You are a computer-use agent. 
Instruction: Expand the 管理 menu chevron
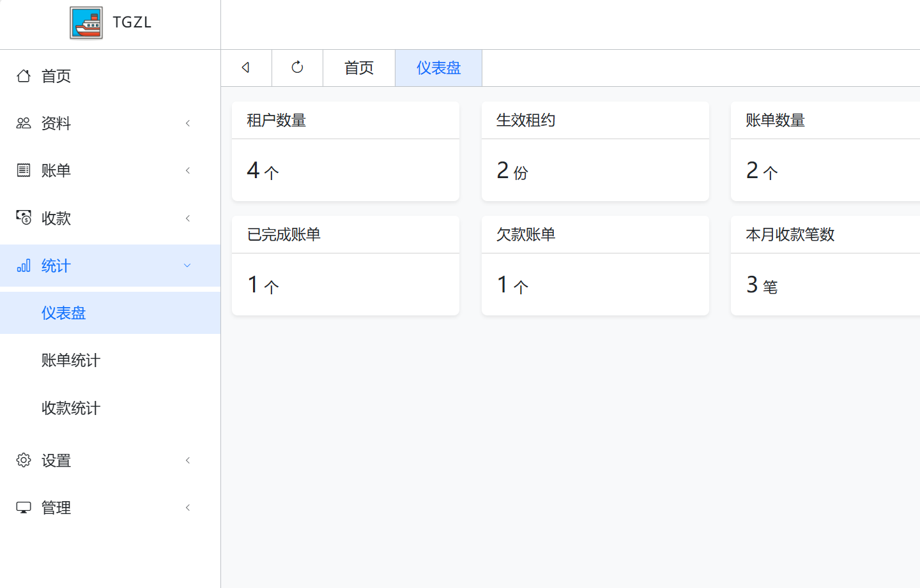(188, 508)
